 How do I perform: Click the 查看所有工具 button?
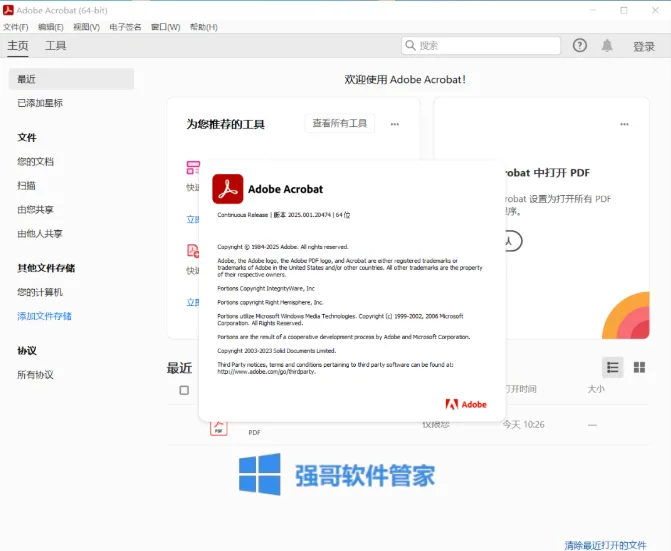(340, 123)
